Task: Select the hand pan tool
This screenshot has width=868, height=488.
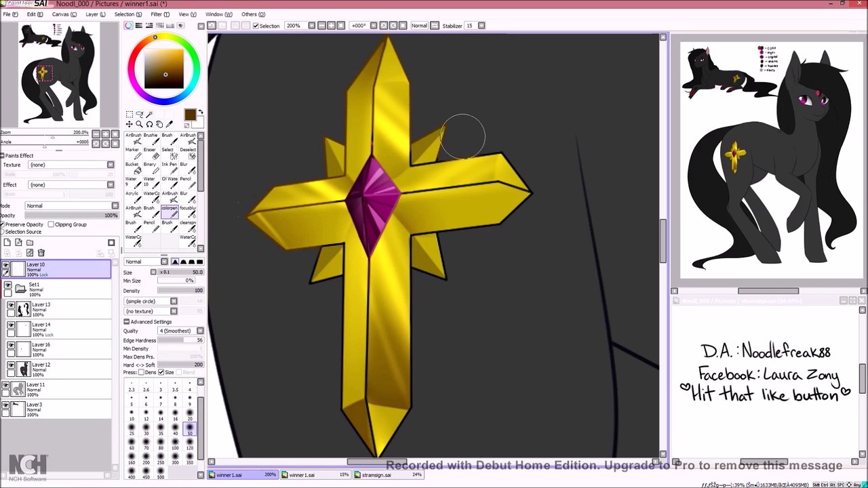Action: tap(159, 124)
